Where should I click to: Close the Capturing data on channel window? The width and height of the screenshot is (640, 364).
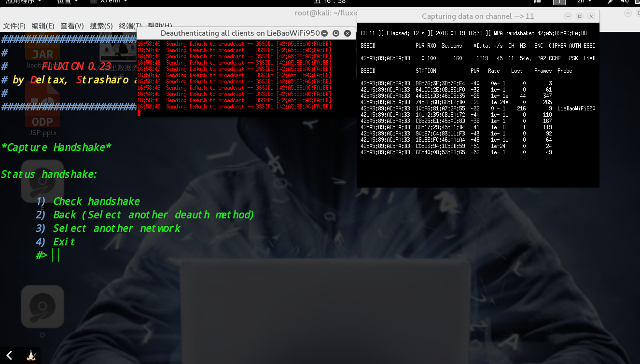coord(591,16)
